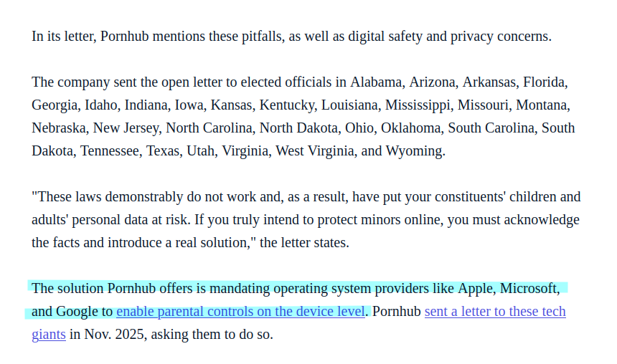Click on 'Nov. 2025' in last paragraph
This screenshot has height=364, width=617.
pyautogui.click(x=114, y=335)
